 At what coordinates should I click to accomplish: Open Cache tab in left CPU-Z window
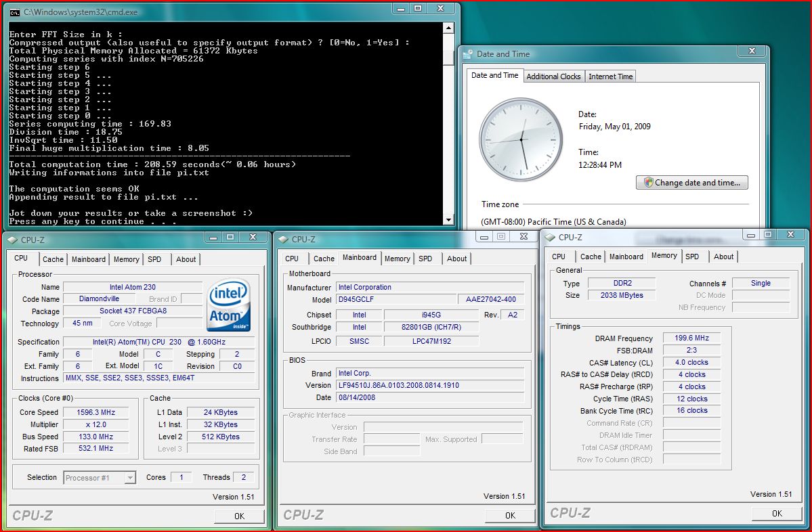point(53,259)
